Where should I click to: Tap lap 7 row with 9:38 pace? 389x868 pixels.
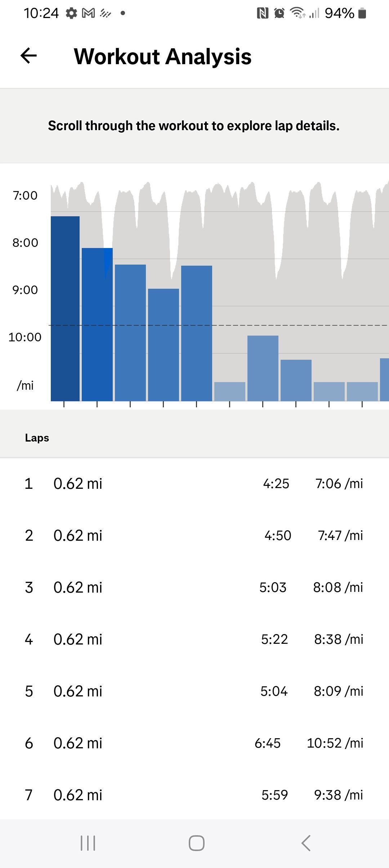point(194,795)
